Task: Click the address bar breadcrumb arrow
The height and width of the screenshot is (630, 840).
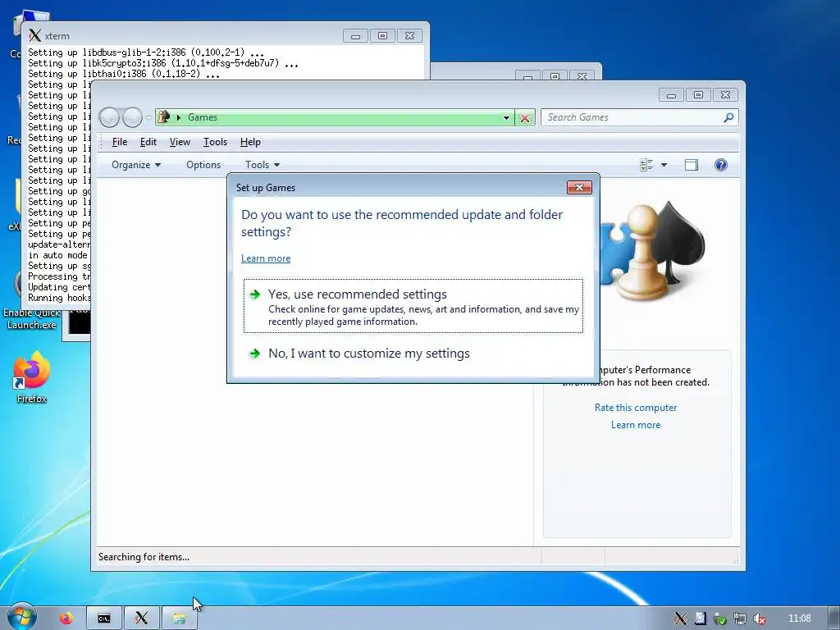Action: pos(178,117)
